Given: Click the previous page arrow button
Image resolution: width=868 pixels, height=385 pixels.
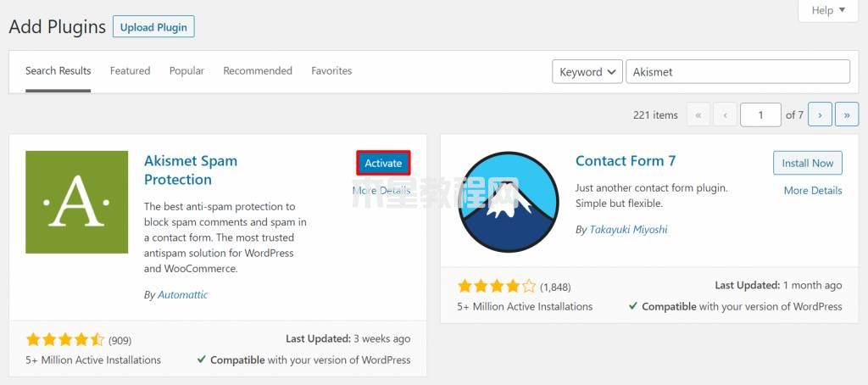Looking at the screenshot, I should (726, 115).
